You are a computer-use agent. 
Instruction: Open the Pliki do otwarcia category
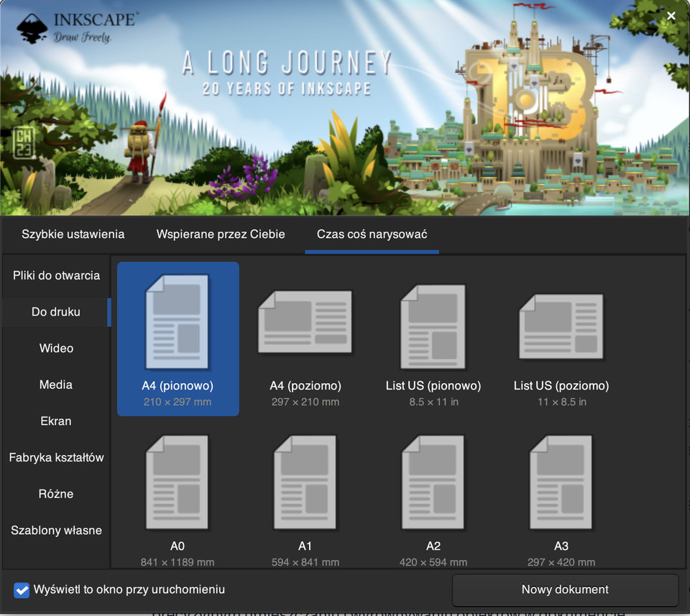56,275
